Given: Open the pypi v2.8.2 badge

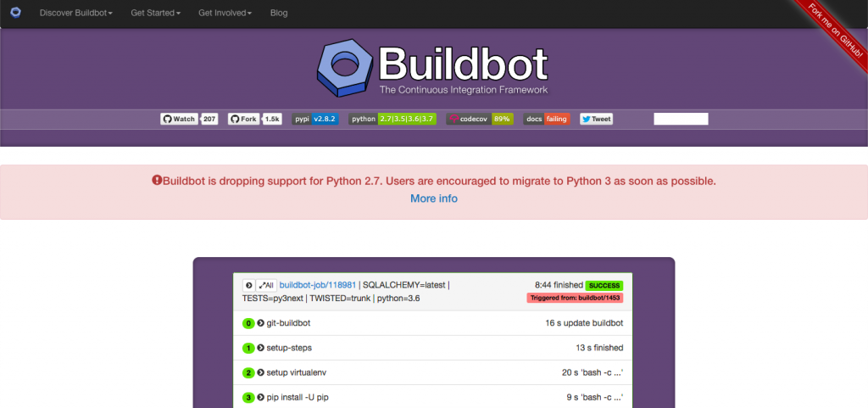Looking at the screenshot, I should click(x=315, y=119).
